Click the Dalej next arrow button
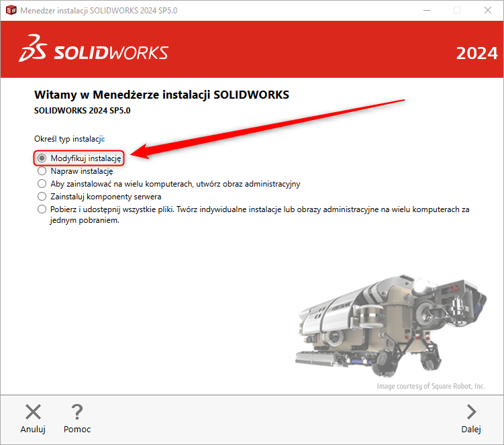The height and width of the screenshot is (445, 504). pyautogui.click(x=471, y=418)
